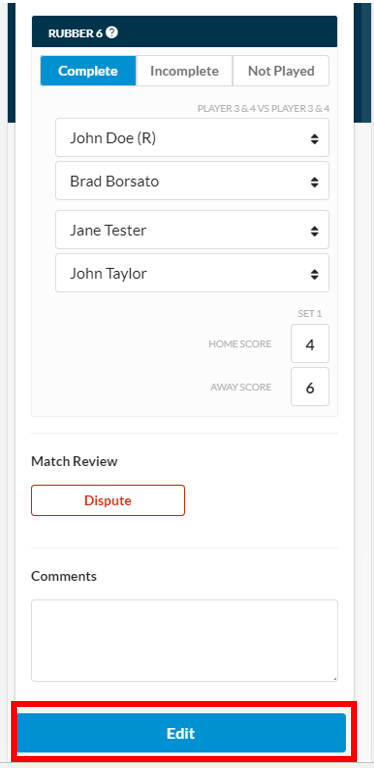Click the Match Review heading
The image size is (374, 768).
coord(74,461)
